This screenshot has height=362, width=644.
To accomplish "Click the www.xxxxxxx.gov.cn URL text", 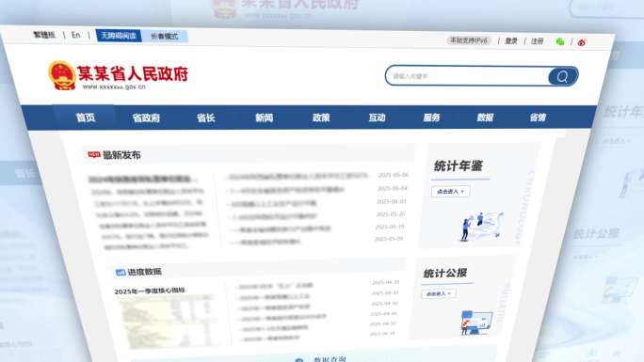I will [114, 87].
